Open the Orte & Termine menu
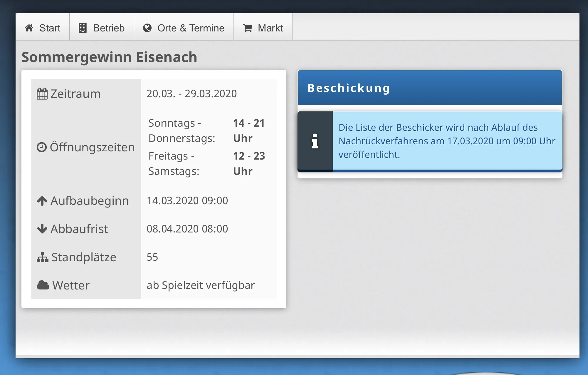Screen dimensions: 588x375 coord(191,28)
